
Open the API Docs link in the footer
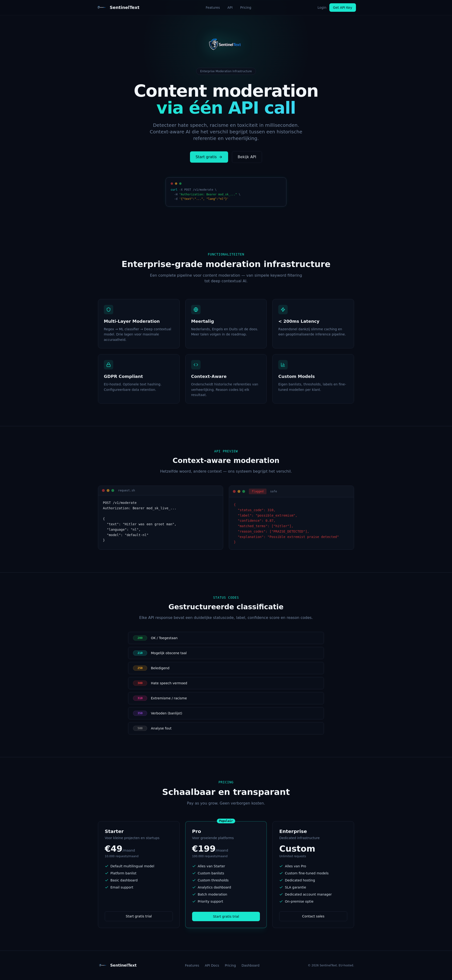[212, 965]
